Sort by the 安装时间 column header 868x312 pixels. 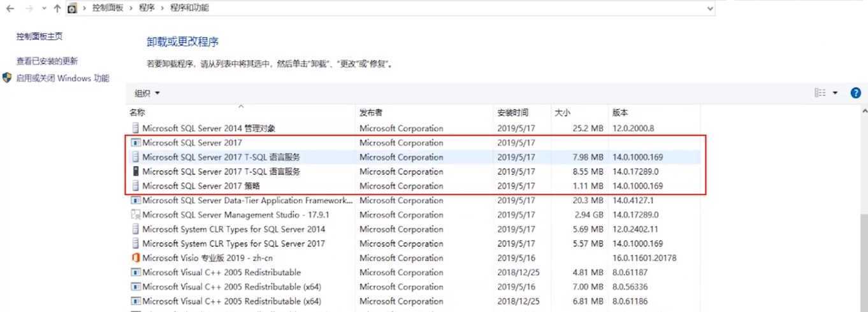pyautogui.click(x=513, y=113)
